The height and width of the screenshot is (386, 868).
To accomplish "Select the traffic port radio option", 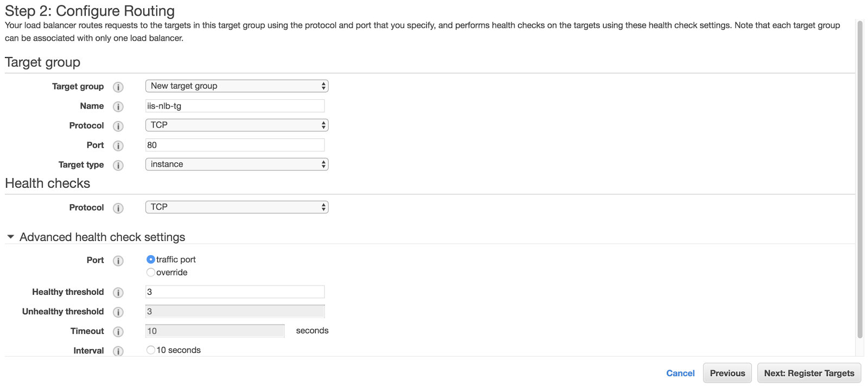I will (x=151, y=260).
